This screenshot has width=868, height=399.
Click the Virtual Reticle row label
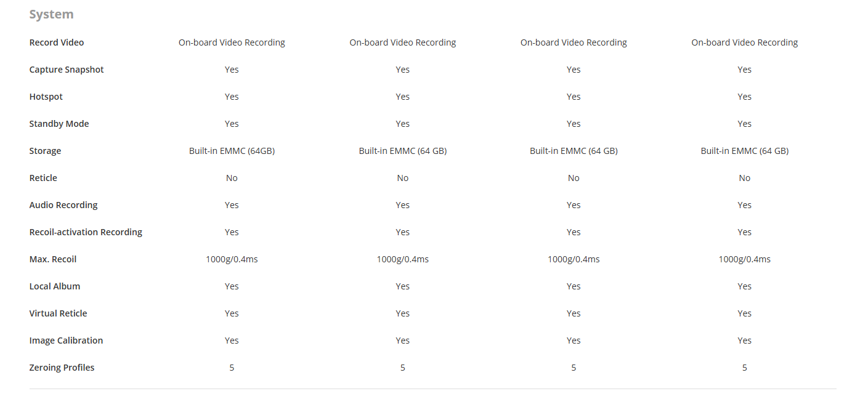(58, 313)
